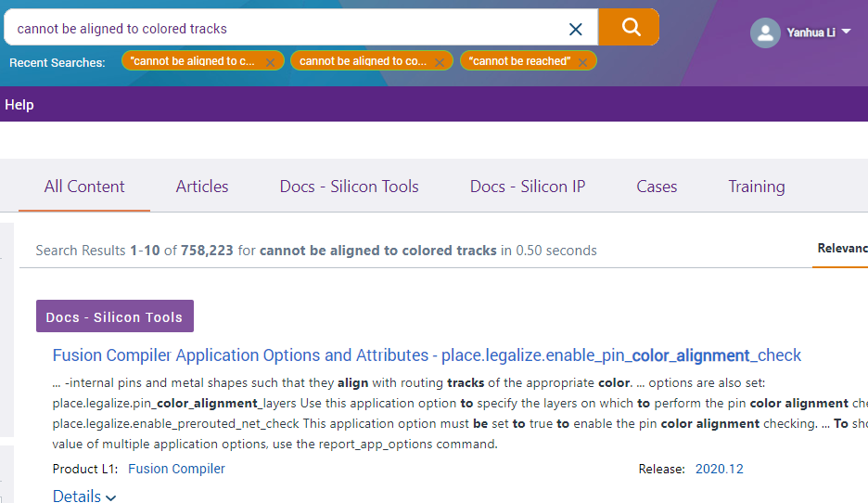The width and height of the screenshot is (868, 503).
Task: Open the Yanhua Li account dropdown
Action: pyautogui.click(x=845, y=32)
